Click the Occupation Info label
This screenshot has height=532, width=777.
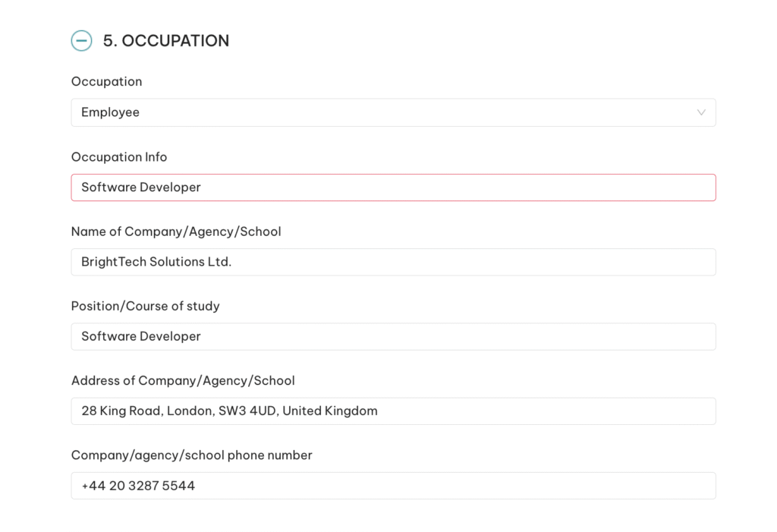(119, 157)
